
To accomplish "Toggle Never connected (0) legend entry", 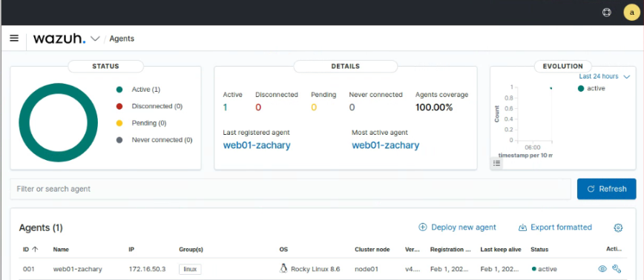I will (162, 140).
